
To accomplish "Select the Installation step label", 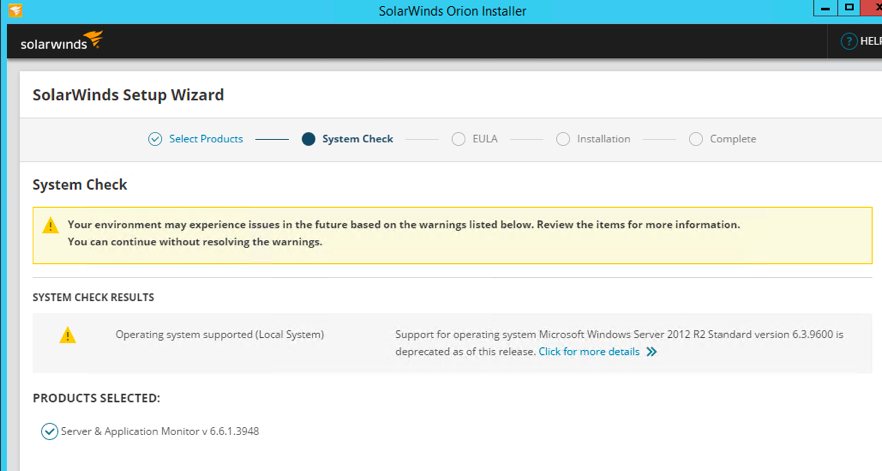I will click(604, 139).
